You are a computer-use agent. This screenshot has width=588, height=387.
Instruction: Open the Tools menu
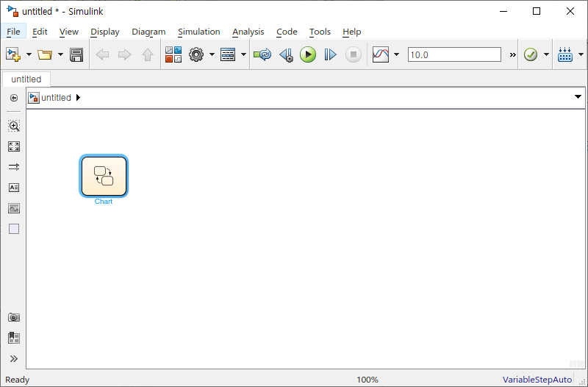pos(320,32)
